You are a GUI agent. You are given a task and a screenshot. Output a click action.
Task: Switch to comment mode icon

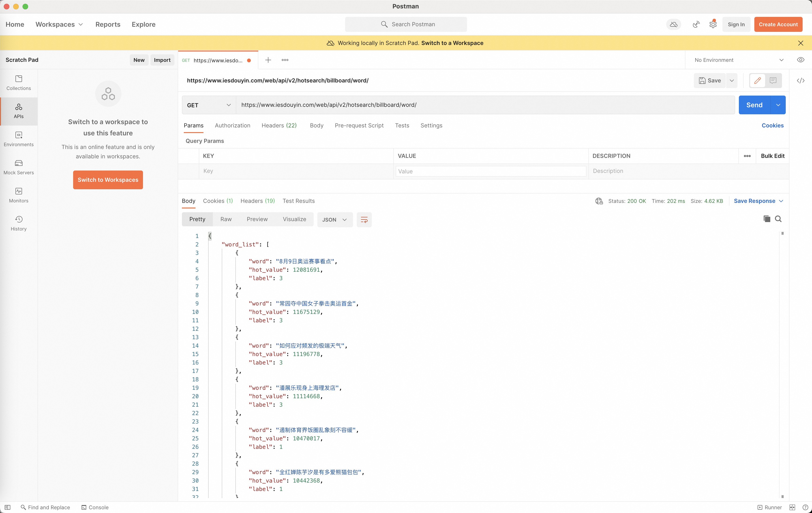(x=773, y=81)
